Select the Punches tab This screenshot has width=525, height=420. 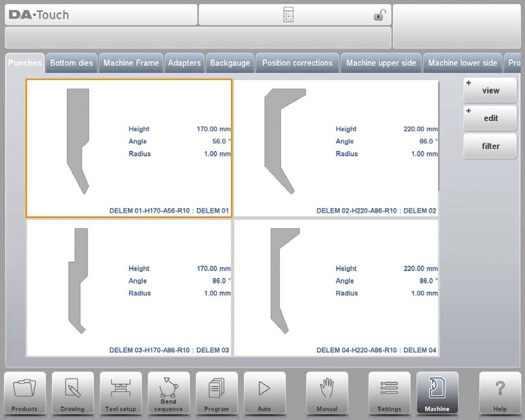point(25,63)
